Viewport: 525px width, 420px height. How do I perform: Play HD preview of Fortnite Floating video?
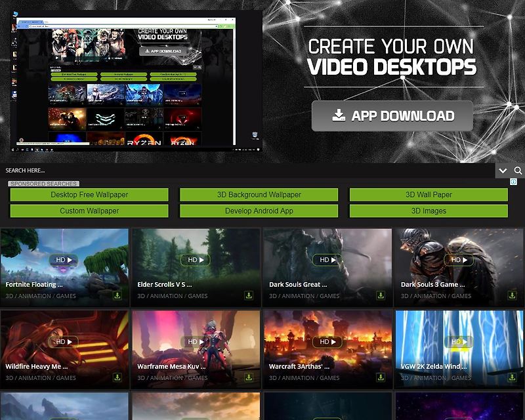coord(64,260)
